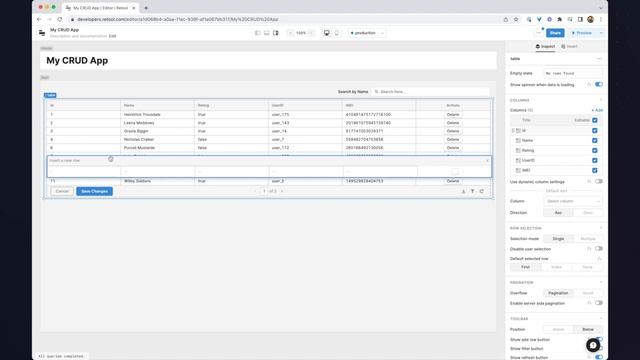Viewport: 640px width, 360px height.
Task: Open the more options menu beside Share
Action: pyautogui.click(x=539, y=33)
